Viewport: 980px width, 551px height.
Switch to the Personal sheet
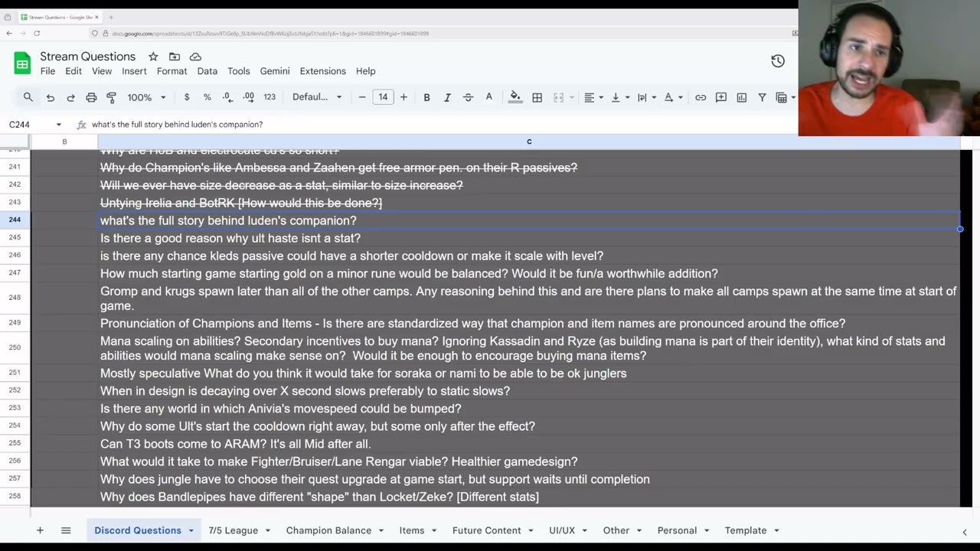tap(678, 530)
